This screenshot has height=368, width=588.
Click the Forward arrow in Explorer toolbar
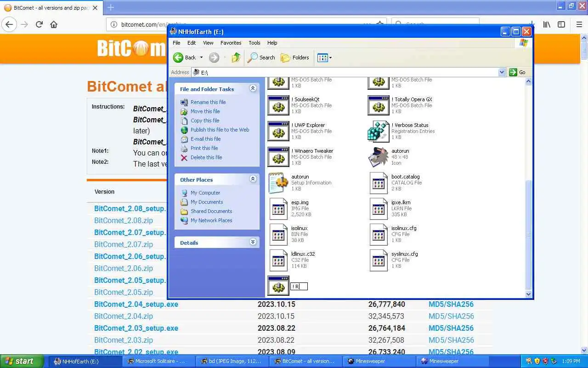pyautogui.click(x=214, y=57)
